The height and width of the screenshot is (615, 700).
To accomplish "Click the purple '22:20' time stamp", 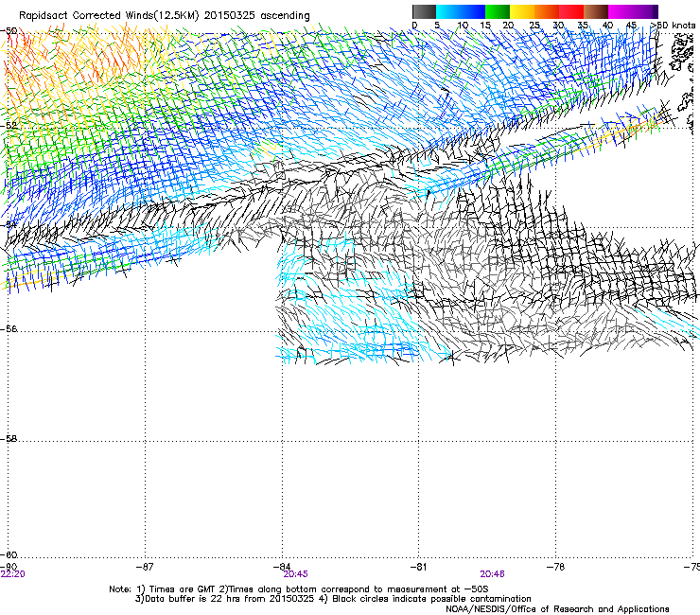I will (x=13, y=574).
